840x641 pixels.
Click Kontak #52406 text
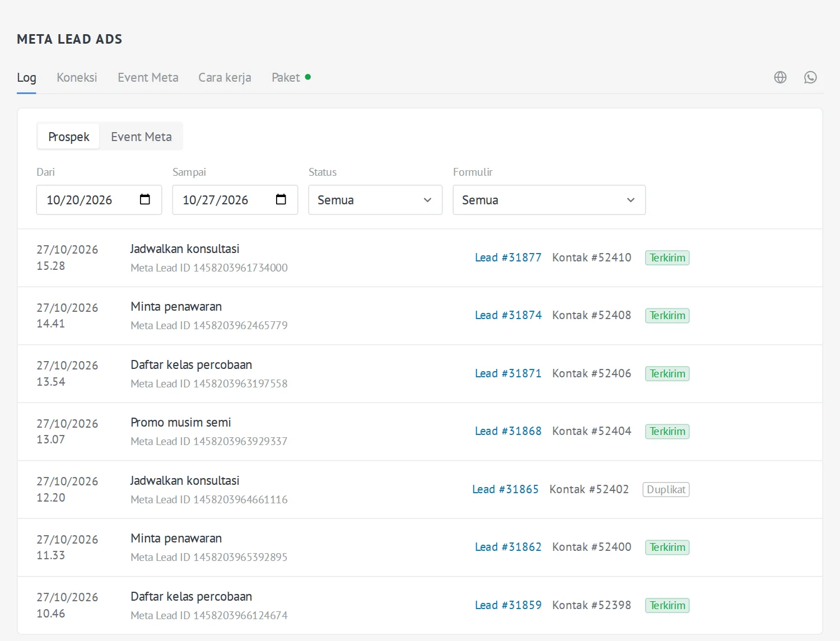point(591,373)
